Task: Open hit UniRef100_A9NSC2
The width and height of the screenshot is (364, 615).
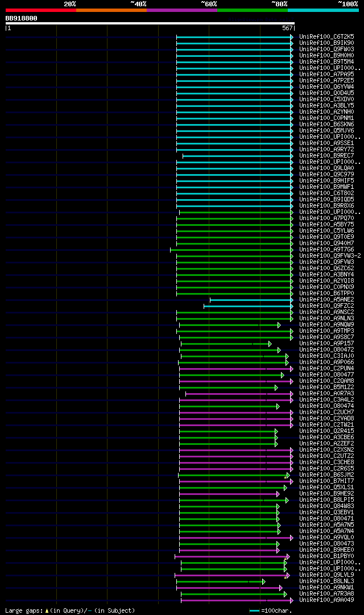Action: tap(326, 312)
